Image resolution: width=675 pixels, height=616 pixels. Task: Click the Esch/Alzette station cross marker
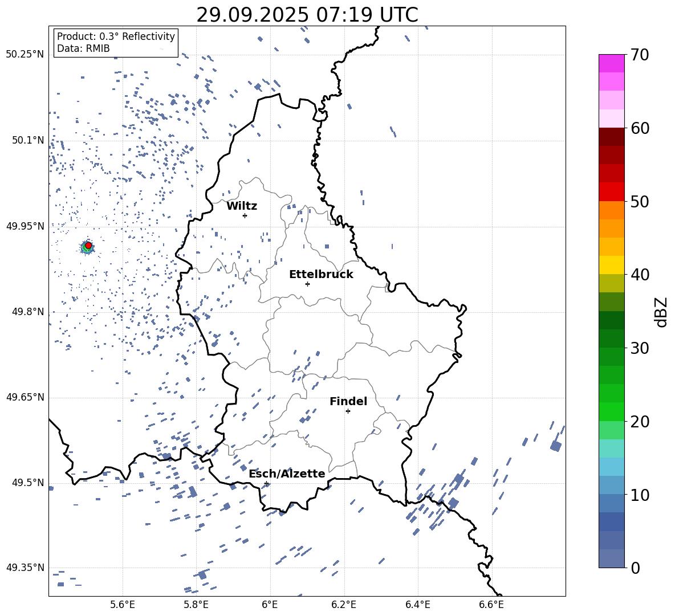click(266, 483)
